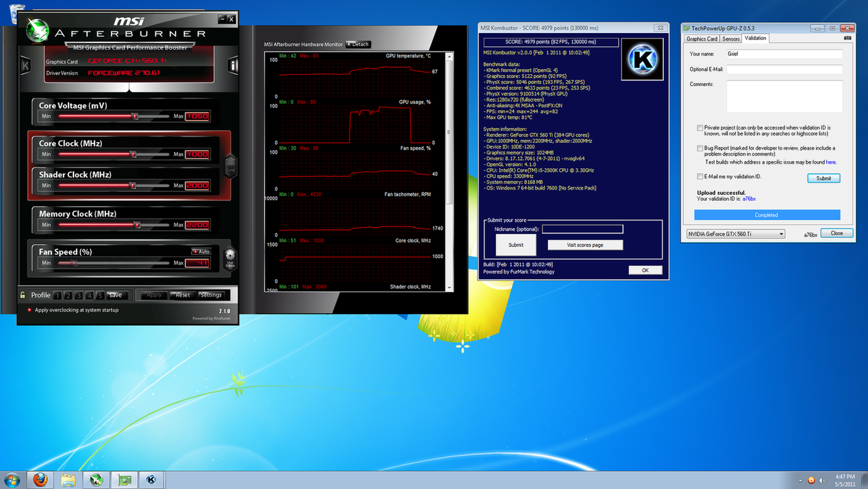This screenshot has height=489, width=868.
Task: Open Afterburner Settings
Action: pos(211,295)
